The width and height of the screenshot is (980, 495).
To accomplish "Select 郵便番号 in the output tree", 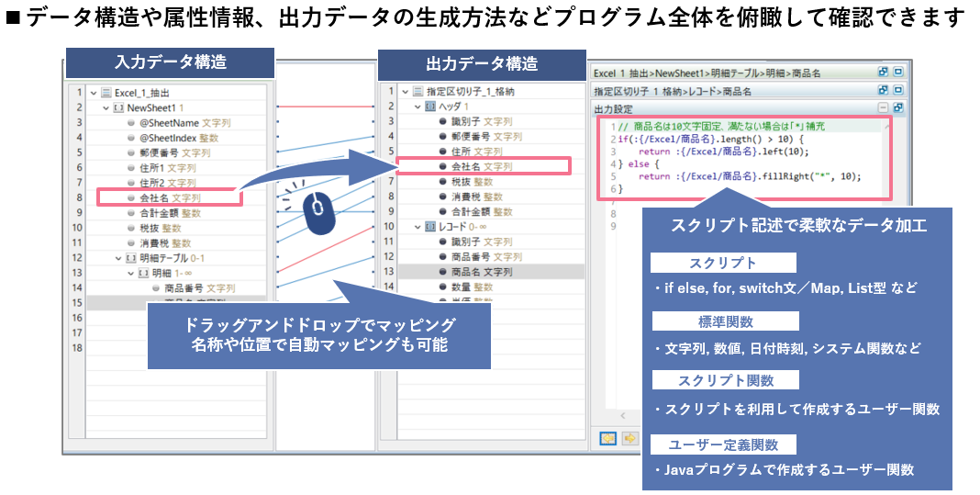I will 487,137.
